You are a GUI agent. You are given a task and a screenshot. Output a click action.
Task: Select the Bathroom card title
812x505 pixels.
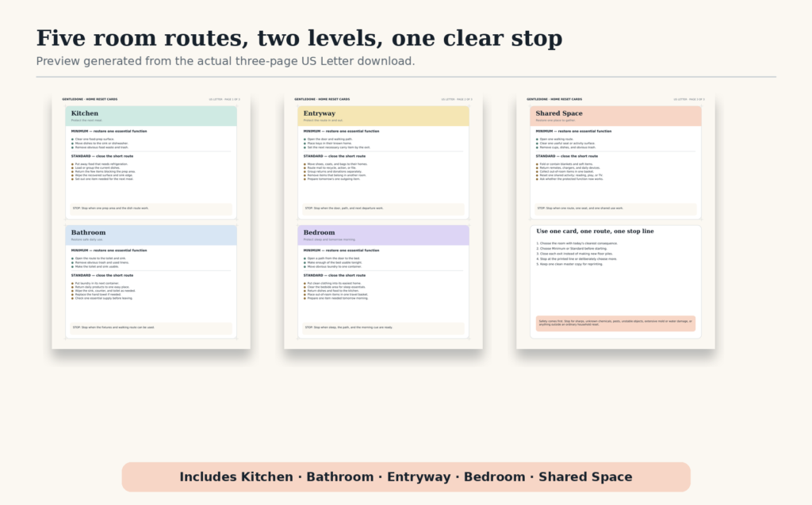pos(88,232)
